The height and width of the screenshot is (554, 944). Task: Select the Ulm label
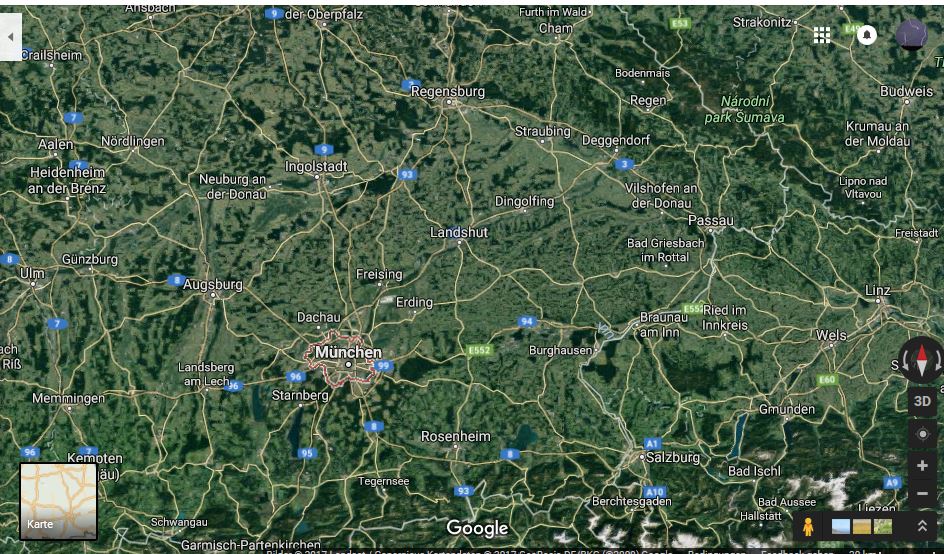(32, 273)
